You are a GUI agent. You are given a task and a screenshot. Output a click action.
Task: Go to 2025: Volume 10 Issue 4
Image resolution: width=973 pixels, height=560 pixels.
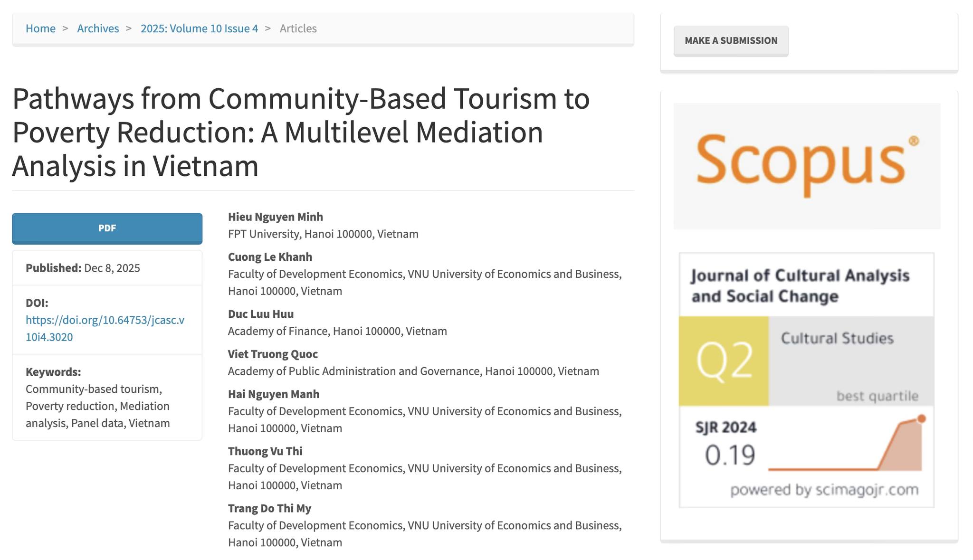tap(199, 28)
